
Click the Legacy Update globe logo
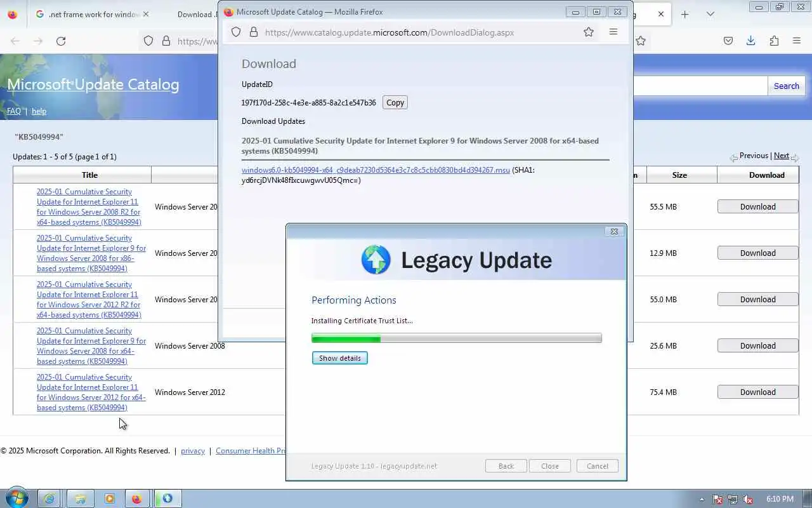376,260
